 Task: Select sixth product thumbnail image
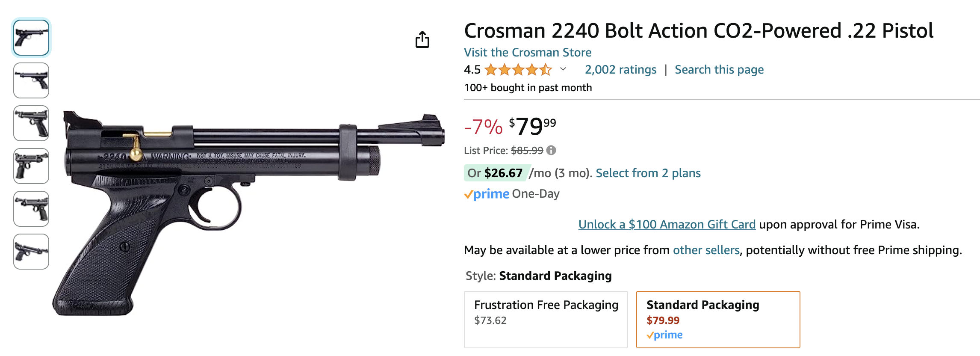pos(31,252)
